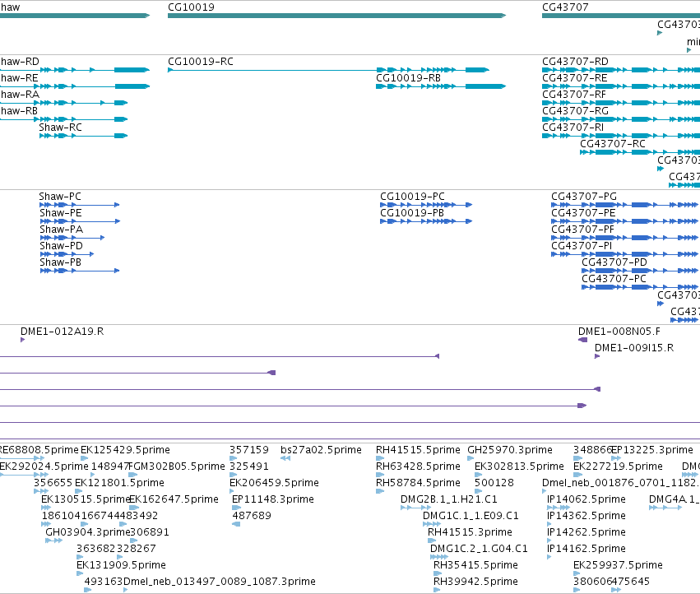Click the Shaw-PE protein feature
Viewport: 700px width, 594px height.
click(x=80, y=221)
